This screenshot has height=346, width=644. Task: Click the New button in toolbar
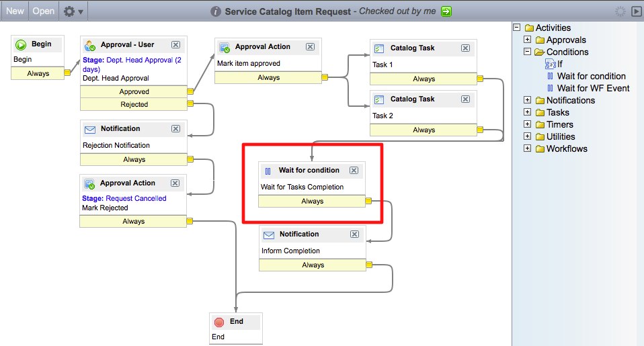15,11
